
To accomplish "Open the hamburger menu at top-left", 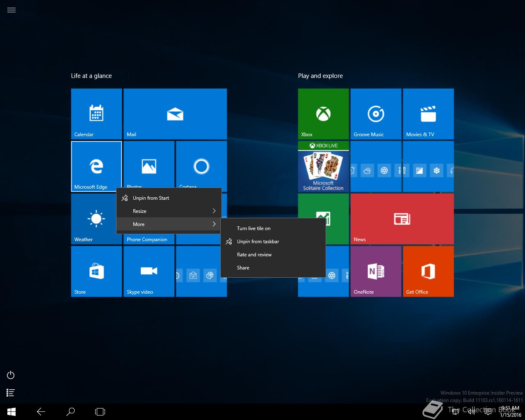I will (x=11, y=10).
